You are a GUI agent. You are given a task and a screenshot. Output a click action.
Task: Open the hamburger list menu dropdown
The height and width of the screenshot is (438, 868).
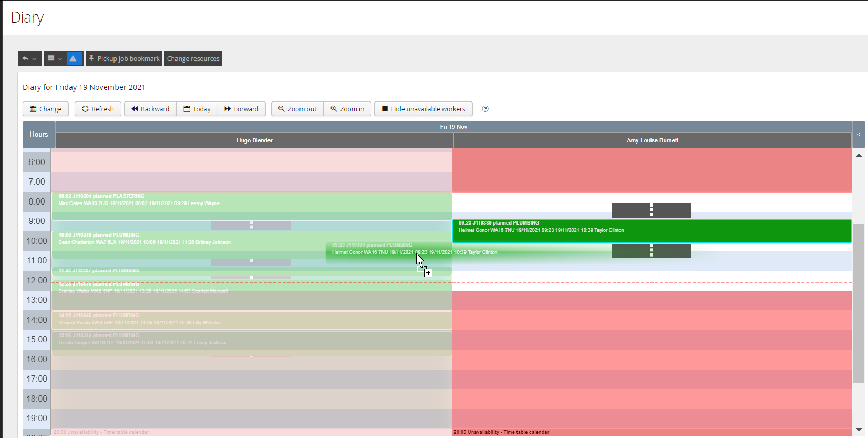[x=55, y=58]
